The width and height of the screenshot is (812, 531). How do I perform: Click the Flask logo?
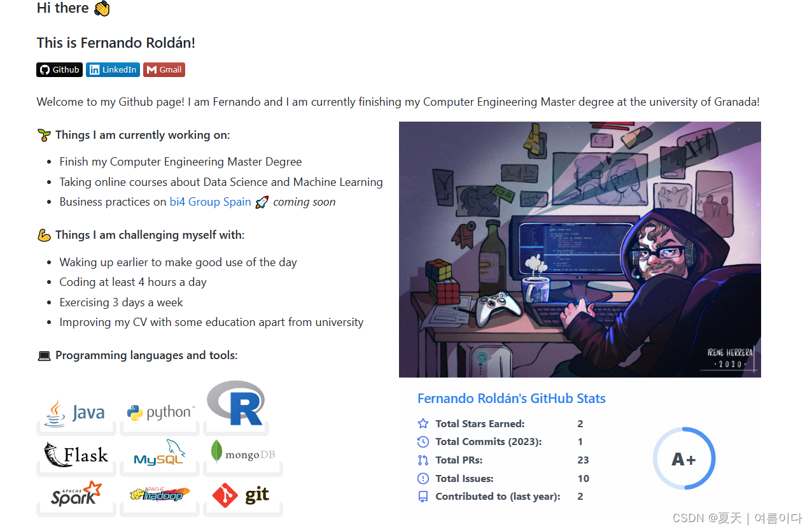click(76, 455)
